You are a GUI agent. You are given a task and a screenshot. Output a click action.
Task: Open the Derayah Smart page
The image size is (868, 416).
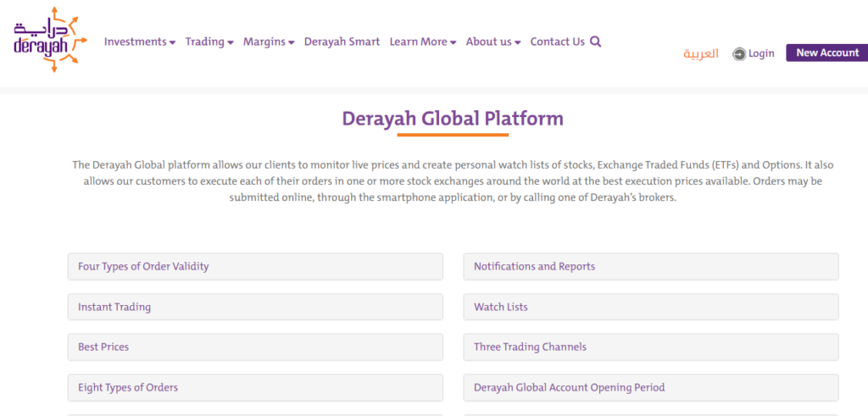(x=342, y=42)
